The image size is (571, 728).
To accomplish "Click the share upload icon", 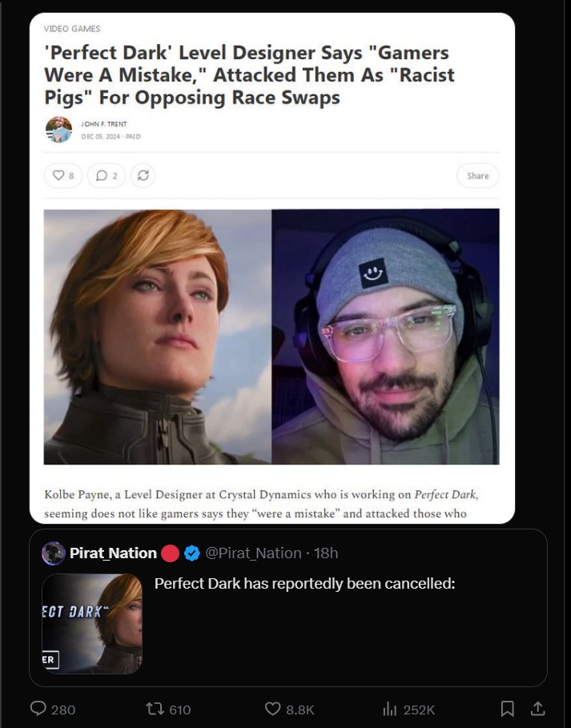I will pyautogui.click(x=537, y=709).
